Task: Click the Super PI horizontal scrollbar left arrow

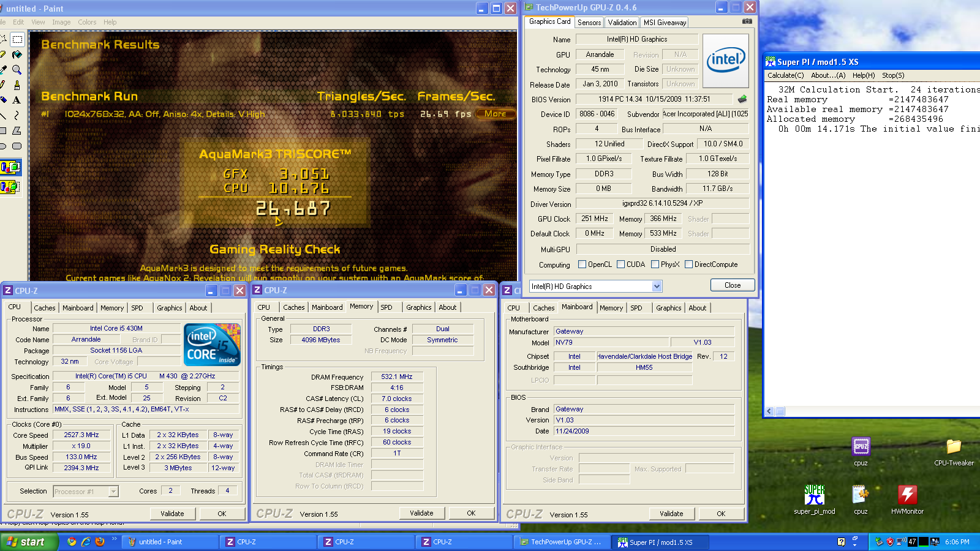Action: click(771, 411)
